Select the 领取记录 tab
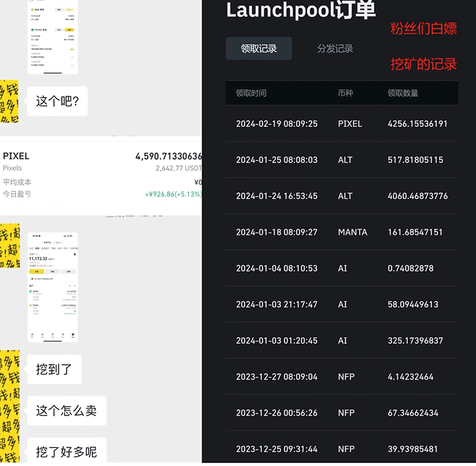 point(259,49)
